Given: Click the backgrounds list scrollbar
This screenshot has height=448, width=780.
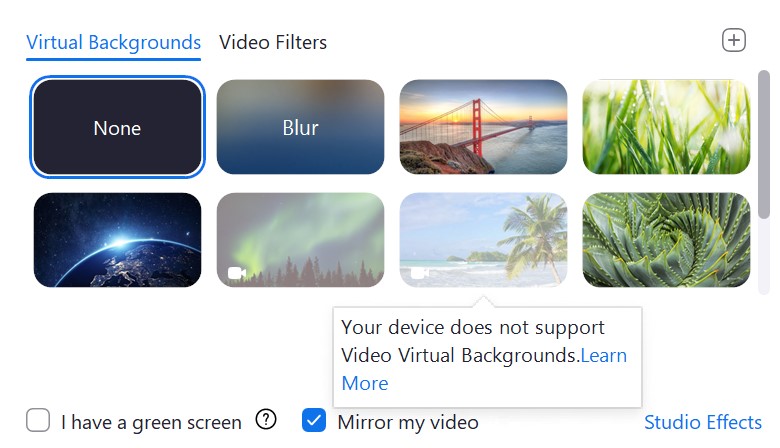Looking at the screenshot, I should click(764, 144).
